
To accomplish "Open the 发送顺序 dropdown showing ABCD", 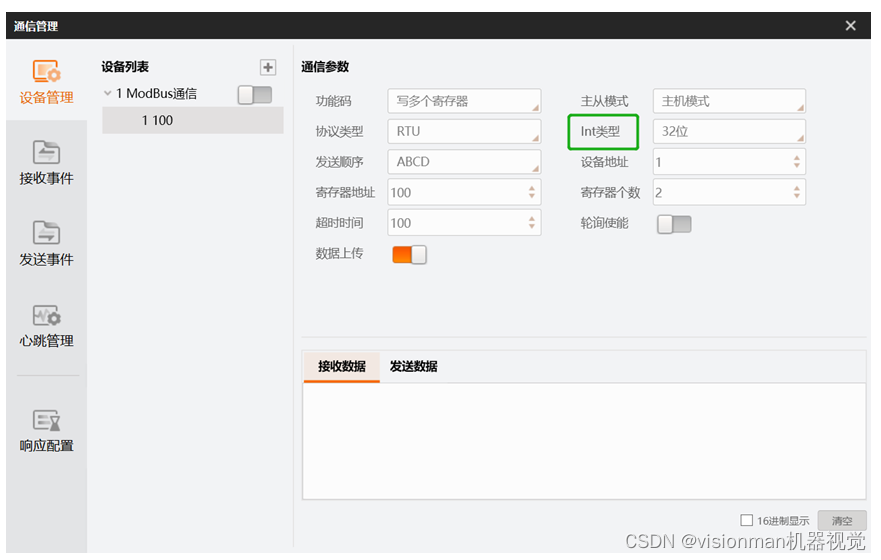I will (x=464, y=162).
